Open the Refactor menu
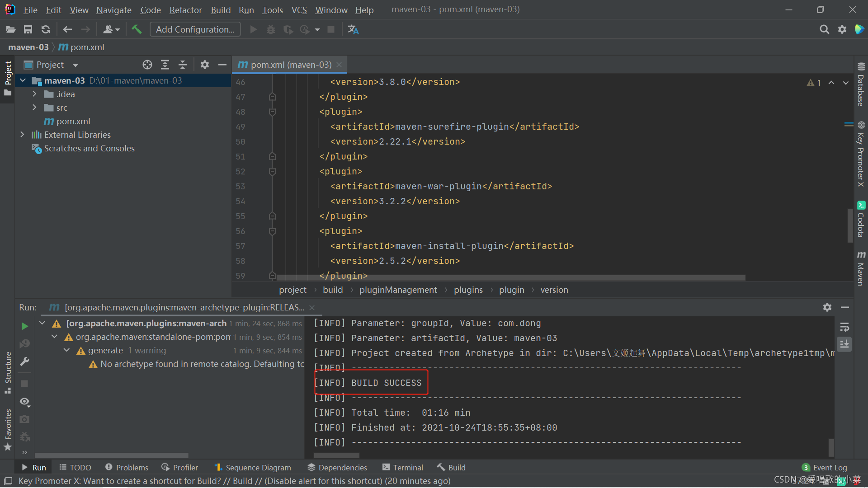The image size is (868, 488). pos(185,9)
